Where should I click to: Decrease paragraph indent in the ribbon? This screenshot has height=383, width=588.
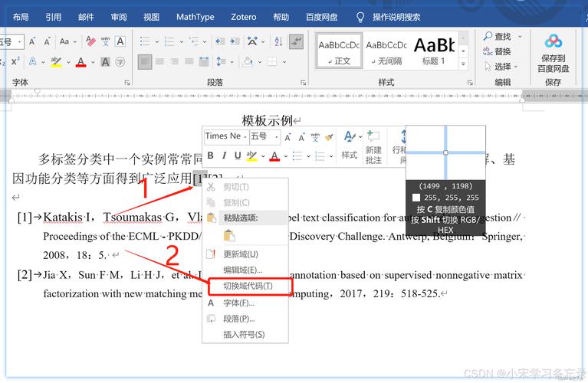pyautogui.click(x=220, y=41)
